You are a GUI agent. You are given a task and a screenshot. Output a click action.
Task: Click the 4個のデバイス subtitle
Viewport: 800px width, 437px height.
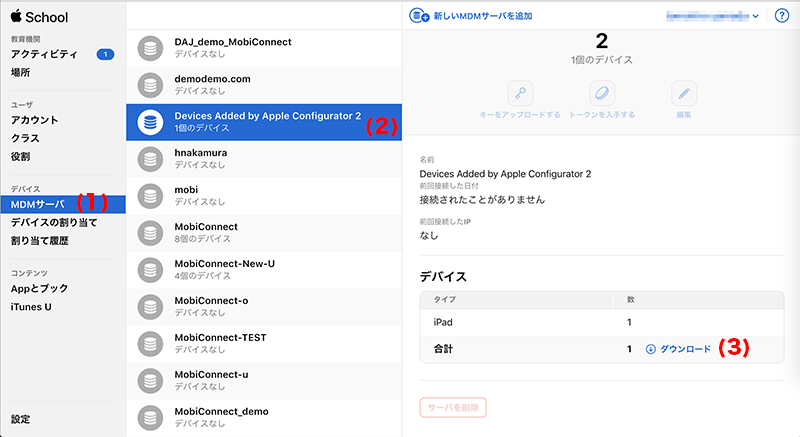[x=203, y=276]
